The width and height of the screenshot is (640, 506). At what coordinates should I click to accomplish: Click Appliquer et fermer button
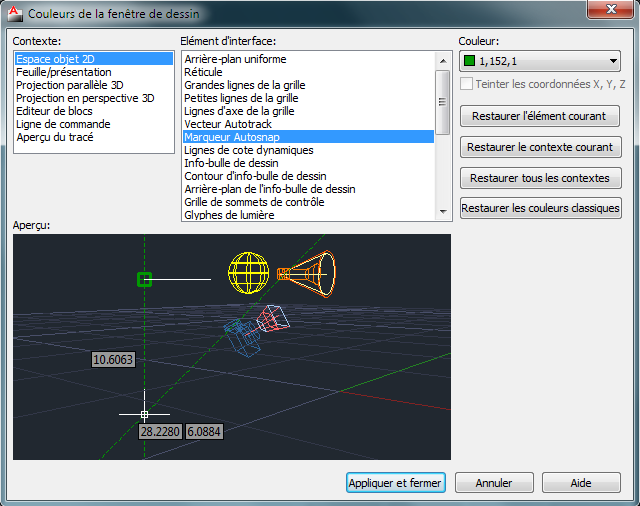[395, 483]
